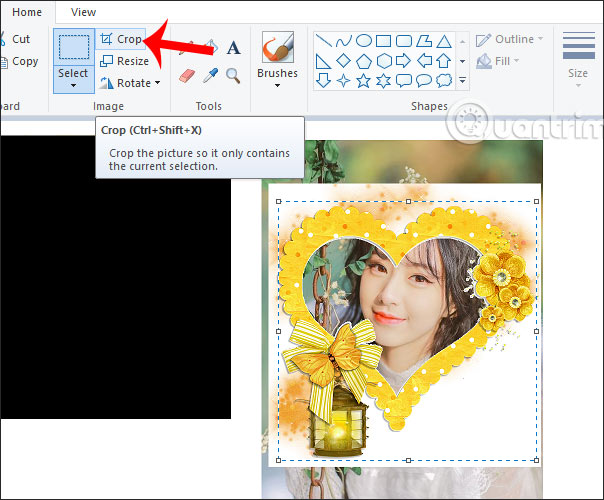This screenshot has width=604, height=500.
Task: Select the Text tool
Action: pyautogui.click(x=233, y=48)
